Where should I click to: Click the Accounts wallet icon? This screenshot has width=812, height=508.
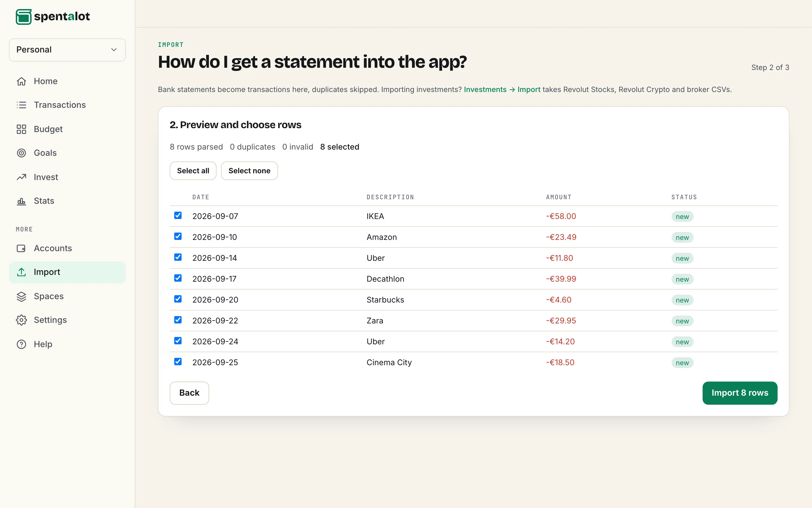[21, 248]
